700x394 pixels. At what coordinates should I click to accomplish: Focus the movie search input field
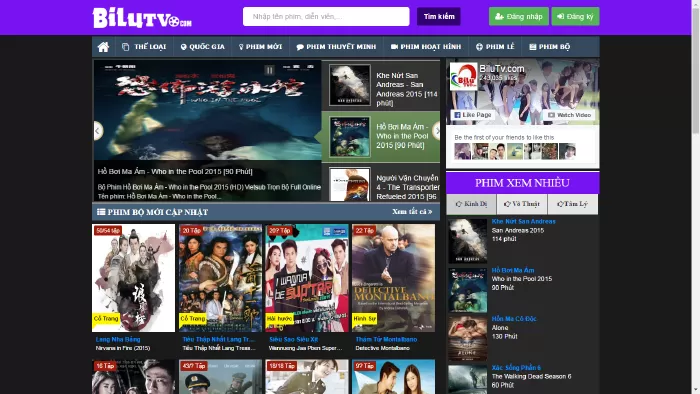pos(326,17)
